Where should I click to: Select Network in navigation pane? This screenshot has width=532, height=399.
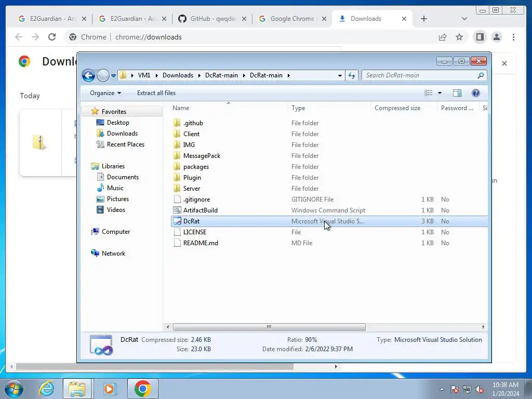pyautogui.click(x=113, y=254)
